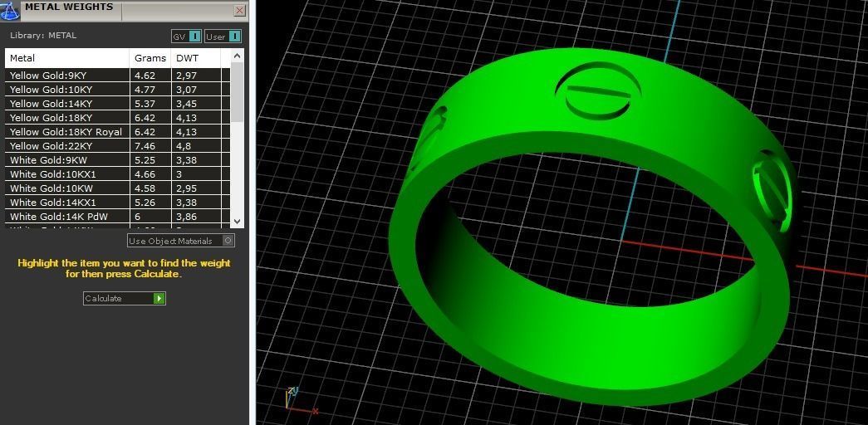868x425 pixels.
Task: Select the Yellow Gold:14KY row
Action: [117, 104]
